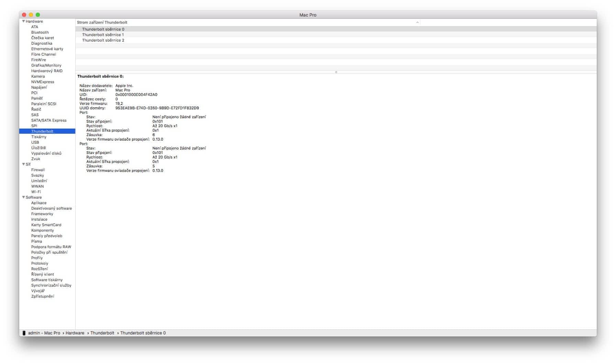The height and width of the screenshot is (364, 616).
Task: Show Paměť information
Action: click(37, 98)
